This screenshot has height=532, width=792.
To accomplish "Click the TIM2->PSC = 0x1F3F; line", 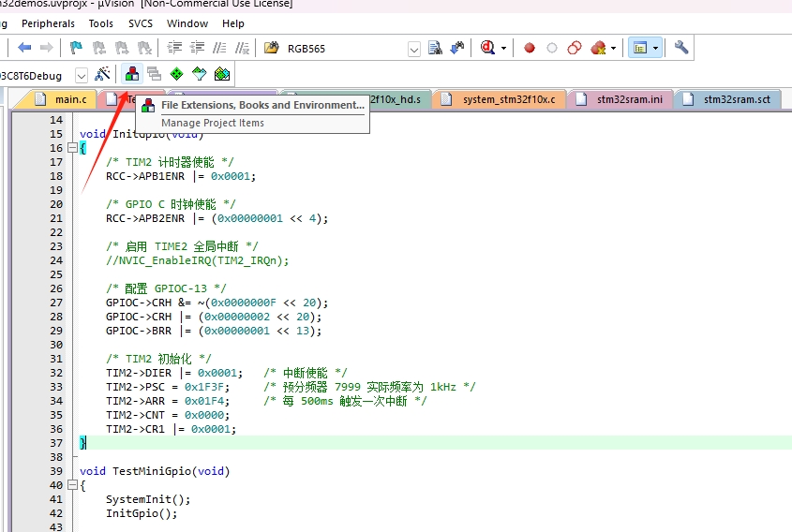I will click(x=168, y=387).
